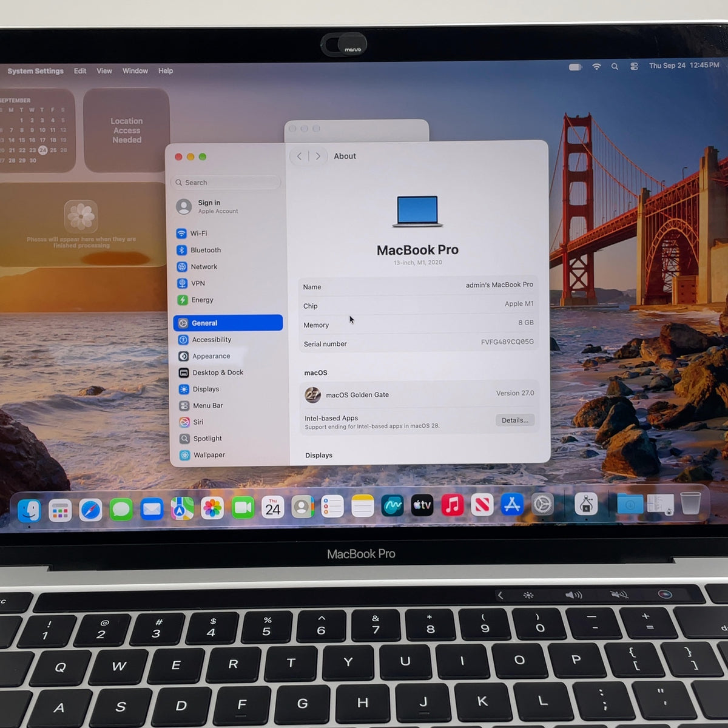Open Launchpad apps grid in the Dock
728x728 pixels.
point(59,511)
